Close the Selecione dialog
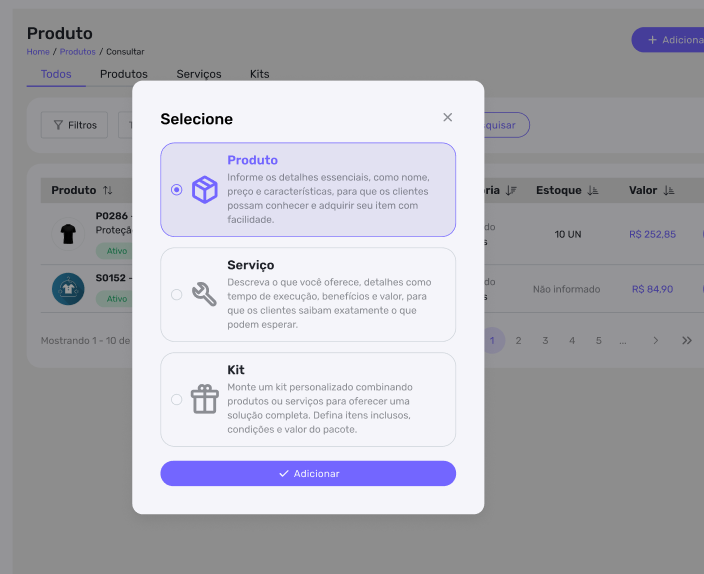The height and width of the screenshot is (574, 704). click(x=447, y=117)
